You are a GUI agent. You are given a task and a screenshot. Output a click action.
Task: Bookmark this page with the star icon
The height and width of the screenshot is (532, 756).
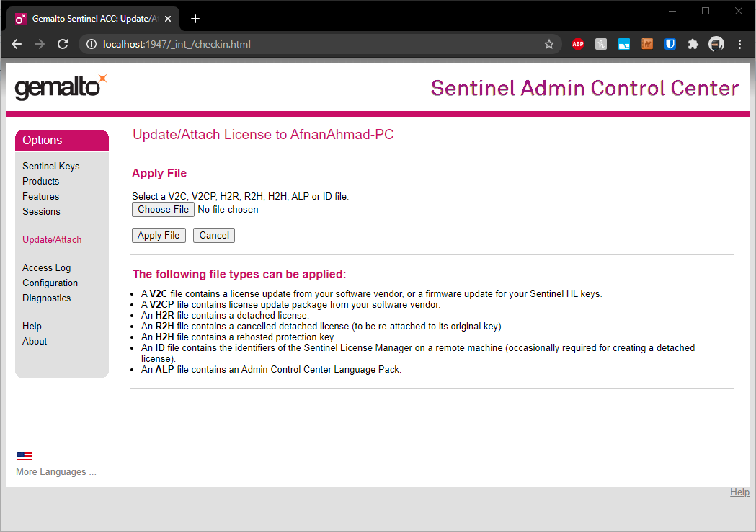[549, 44]
